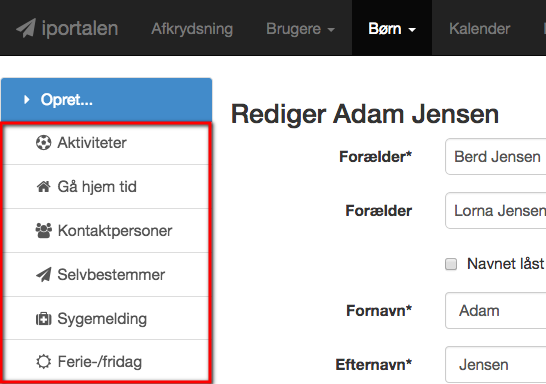Click the iportalen brand text link

point(80,29)
